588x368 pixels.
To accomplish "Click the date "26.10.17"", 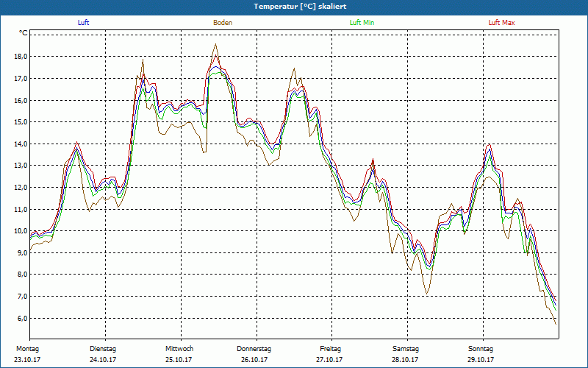I will pyautogui.click(x=254, y=360).
